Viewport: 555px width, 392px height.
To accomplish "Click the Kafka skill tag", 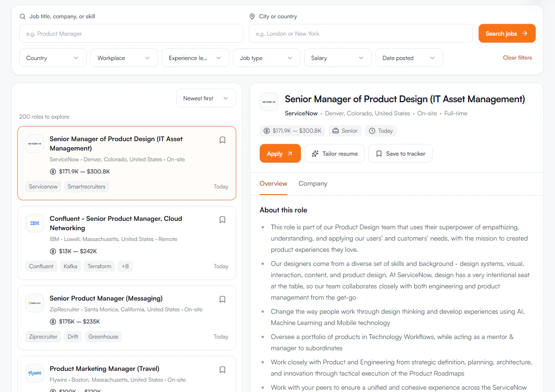I will coord(70,266).
